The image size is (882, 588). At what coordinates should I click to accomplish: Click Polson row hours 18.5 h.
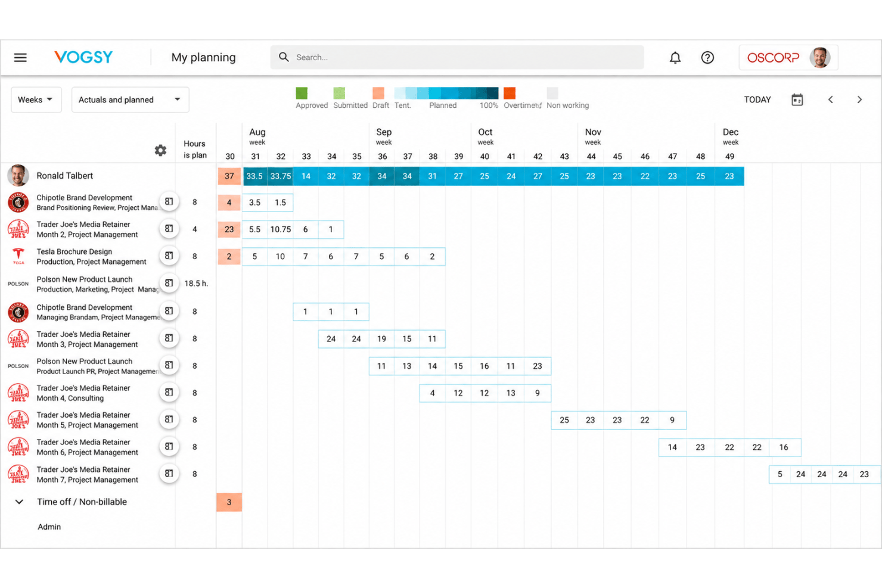196,284
